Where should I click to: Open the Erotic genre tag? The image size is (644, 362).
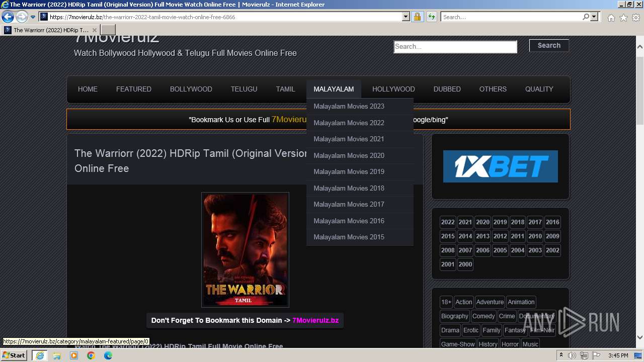tap(471, 330)
